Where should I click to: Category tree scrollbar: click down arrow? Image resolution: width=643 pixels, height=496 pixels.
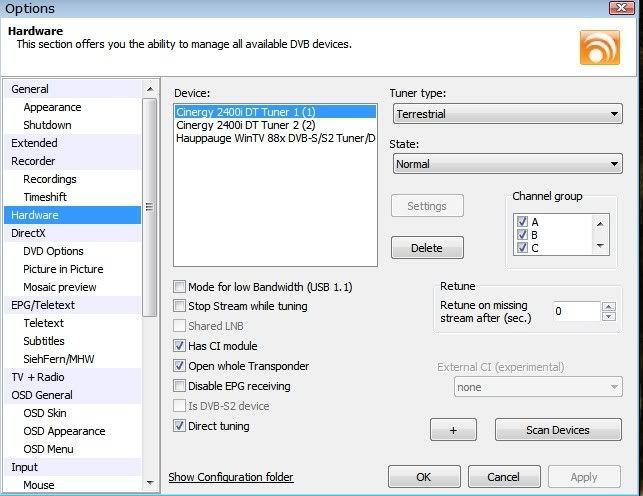(150, 482)
